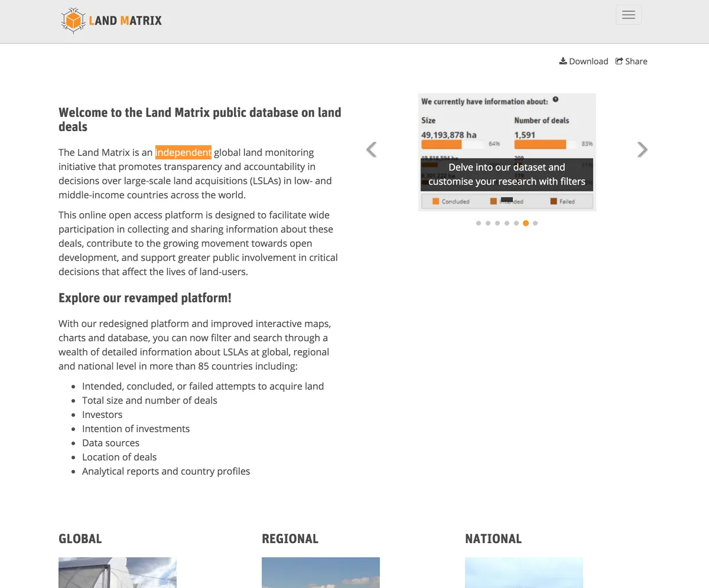The width and height of the screenshot is (709, 588).
Task: Click the 'Welcome to the Land Matrix' heading
Action: pos(200,119)
